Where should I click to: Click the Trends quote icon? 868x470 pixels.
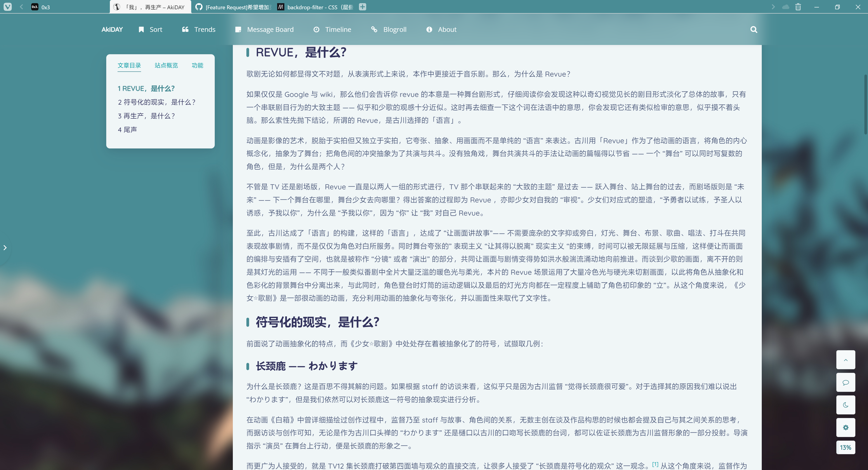tap(185, 30)
